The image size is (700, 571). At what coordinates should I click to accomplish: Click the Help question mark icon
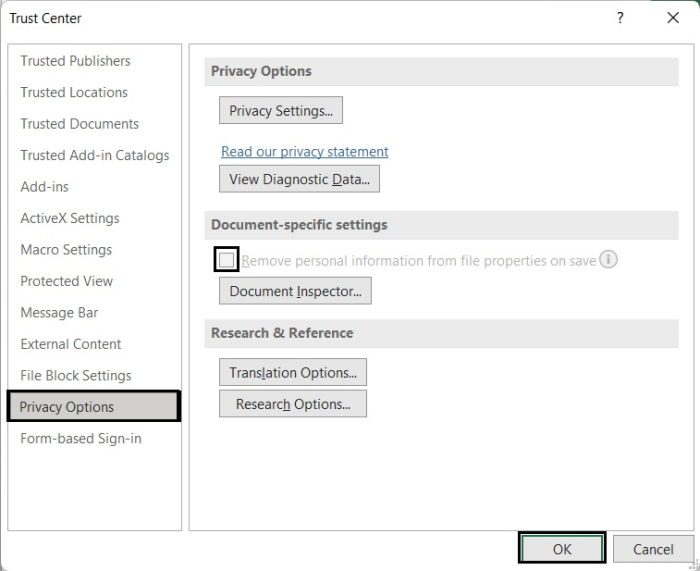(x=620, y=18)
